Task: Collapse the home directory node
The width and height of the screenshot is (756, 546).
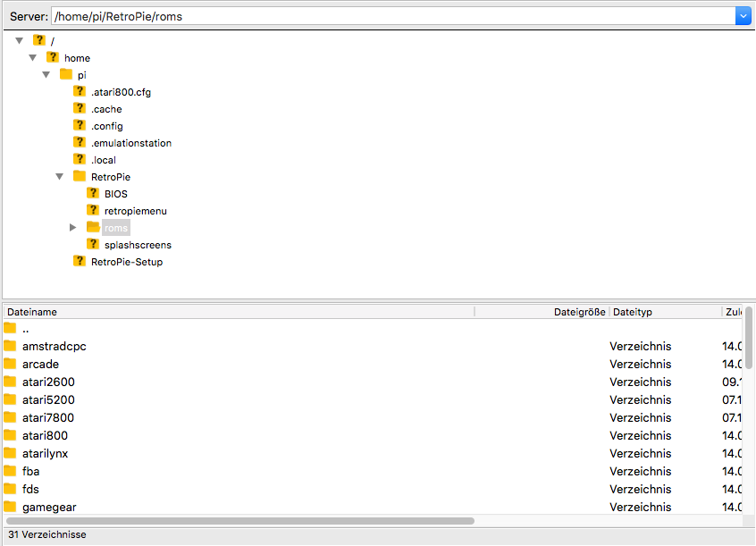Action: coord(33,58)
